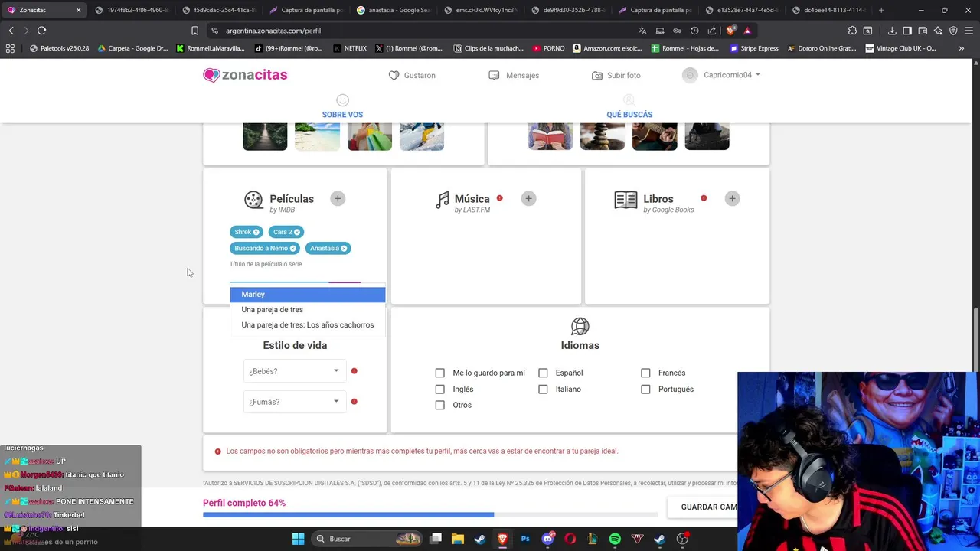Remove the Buscando a Nemo tag

pyautogui.click(x=292, y=248)
